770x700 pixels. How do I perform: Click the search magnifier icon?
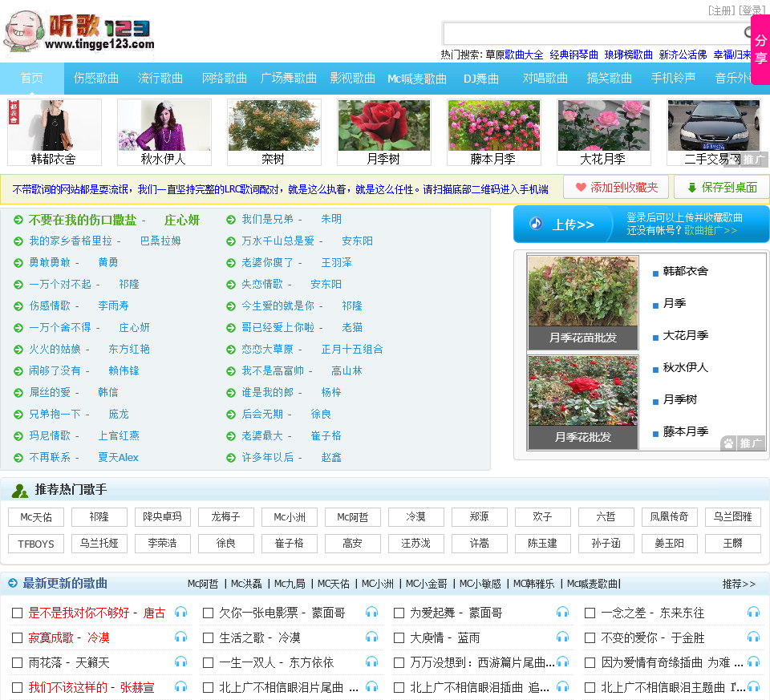[748, 33]
